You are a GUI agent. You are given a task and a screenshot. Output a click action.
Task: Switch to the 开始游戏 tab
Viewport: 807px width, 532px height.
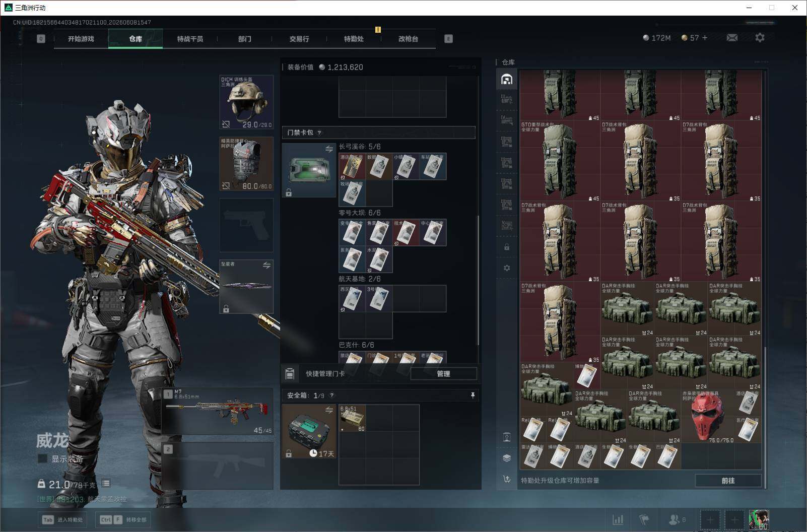coord(81,39)
